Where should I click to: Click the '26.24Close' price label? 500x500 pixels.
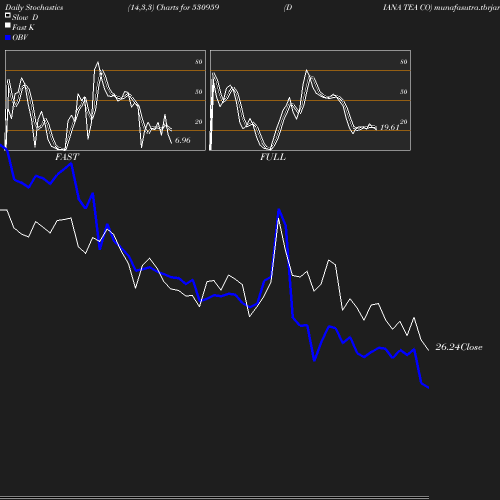click(459, 347)
